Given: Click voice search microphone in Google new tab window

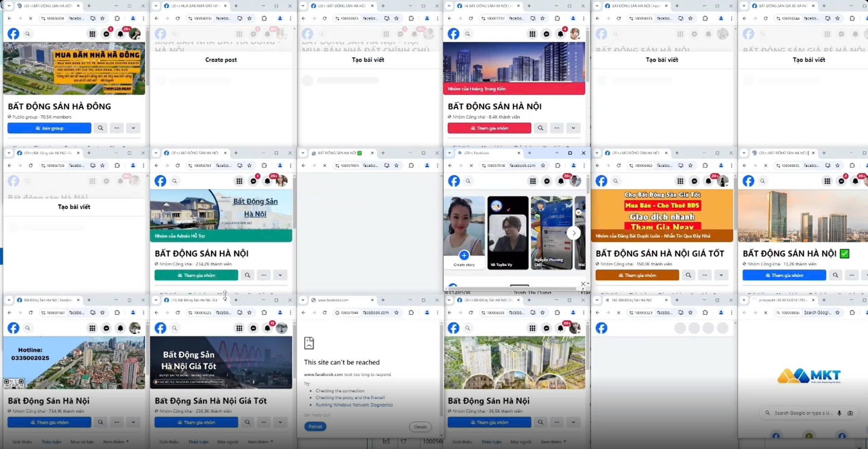Looking at the screenshot, I should 840,413.
